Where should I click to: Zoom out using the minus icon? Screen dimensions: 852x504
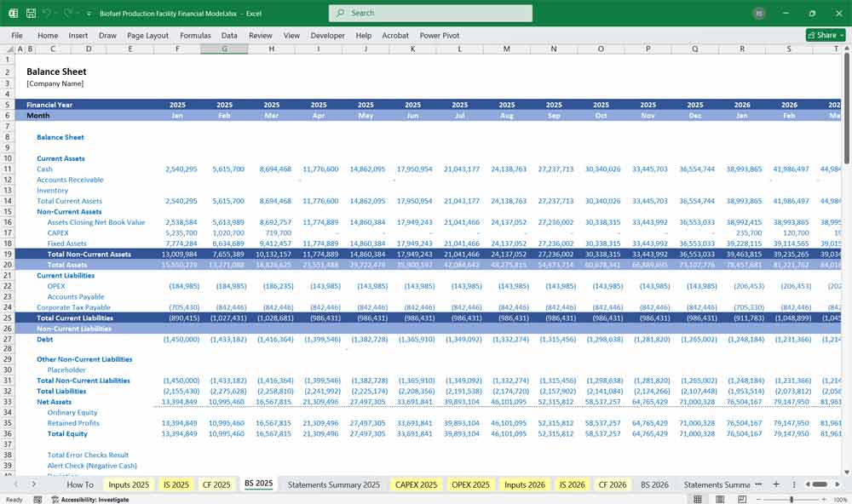point(757,499)
